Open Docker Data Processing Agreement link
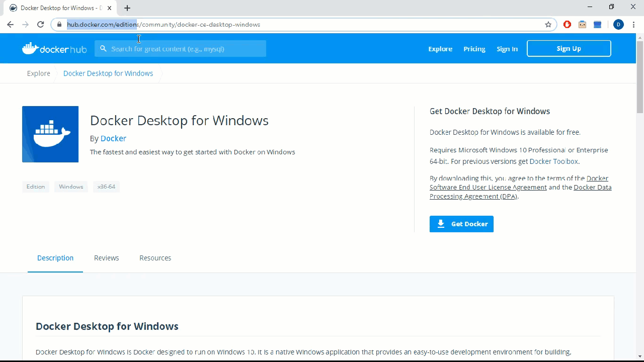Image resolution: width=644 pixels, height=362 pixels. 521,192
